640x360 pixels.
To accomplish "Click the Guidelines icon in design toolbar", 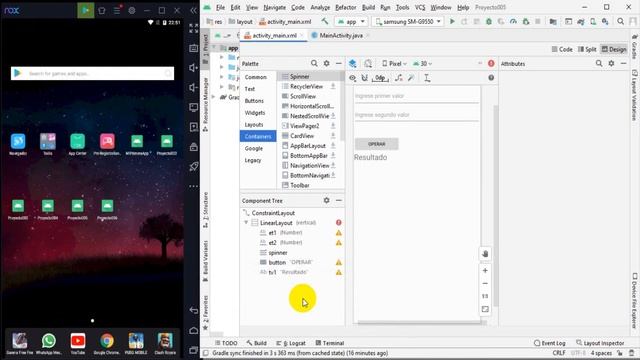I will 427,78.
